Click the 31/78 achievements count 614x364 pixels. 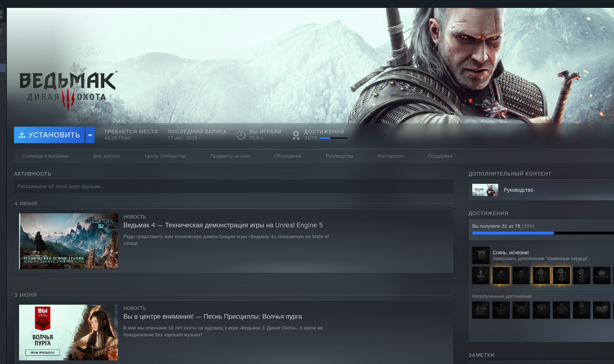[311, 138]
